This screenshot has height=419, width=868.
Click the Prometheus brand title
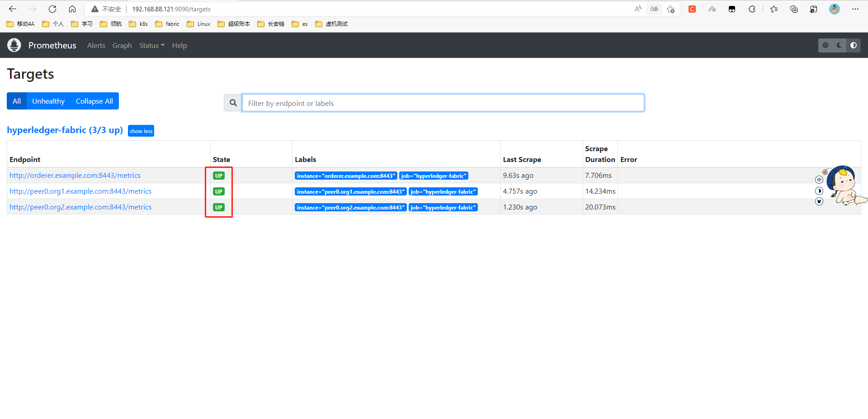(x=52, y=45)
